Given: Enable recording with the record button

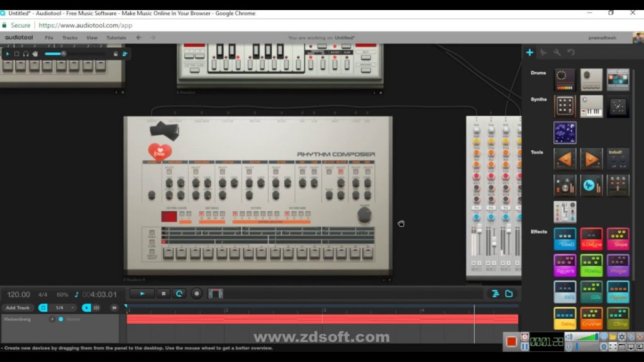Looking at the screenshot, I should pyautogui.click(x=196, y=293).
